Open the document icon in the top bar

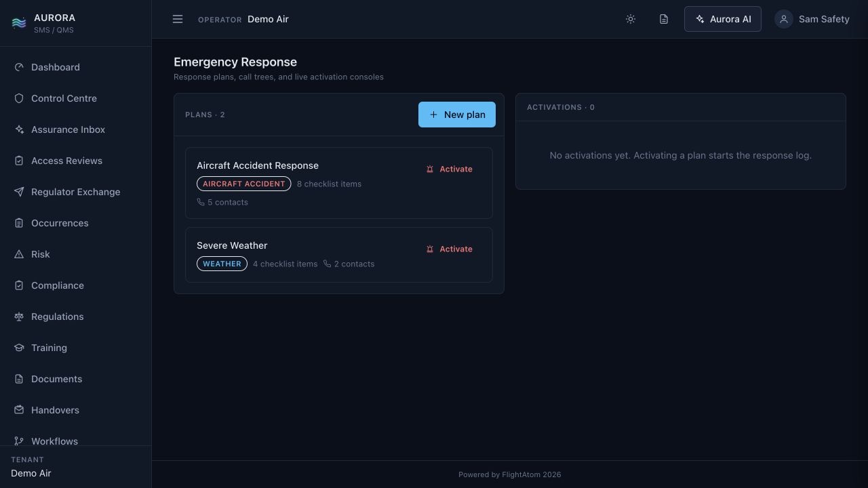point(664,19)
